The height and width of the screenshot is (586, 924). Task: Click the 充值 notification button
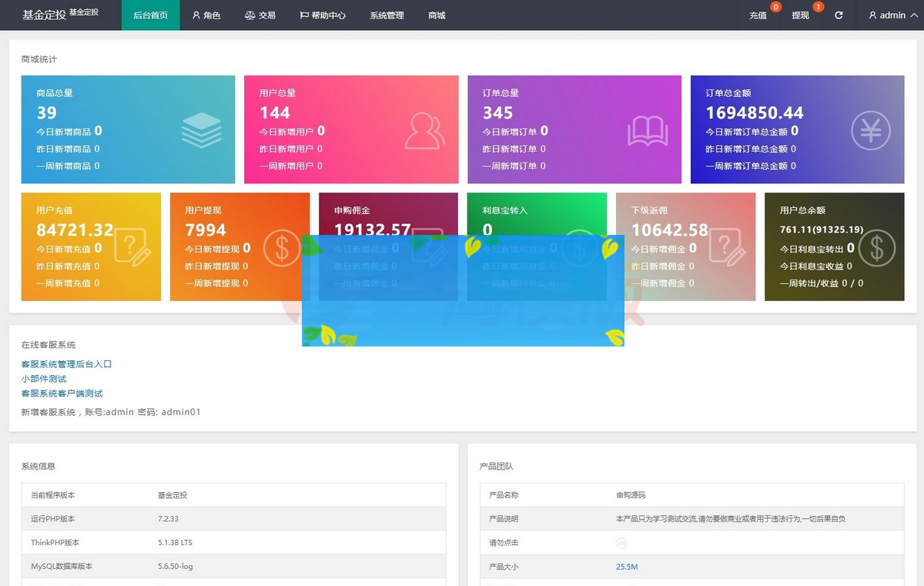click(758, 15)
